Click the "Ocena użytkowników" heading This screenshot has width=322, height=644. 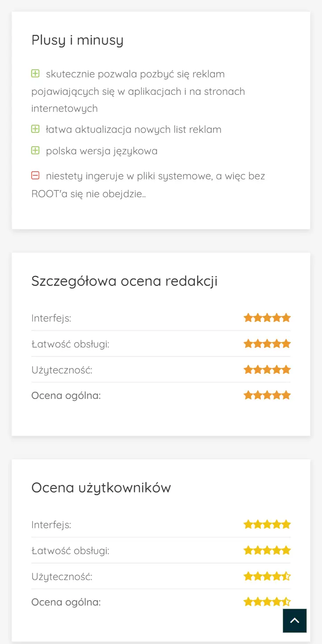point(101,487)
